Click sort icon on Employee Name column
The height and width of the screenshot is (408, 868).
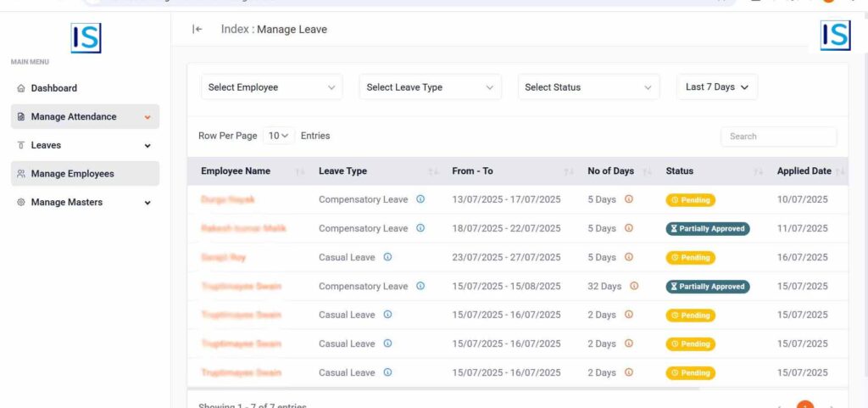click(x=300, y=171)
